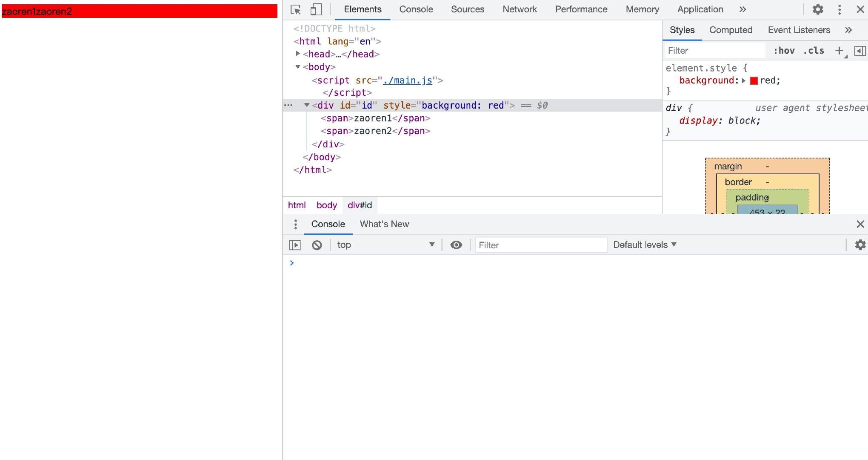
Task: Collapse the body element node
Action: (x=298, y=66)
